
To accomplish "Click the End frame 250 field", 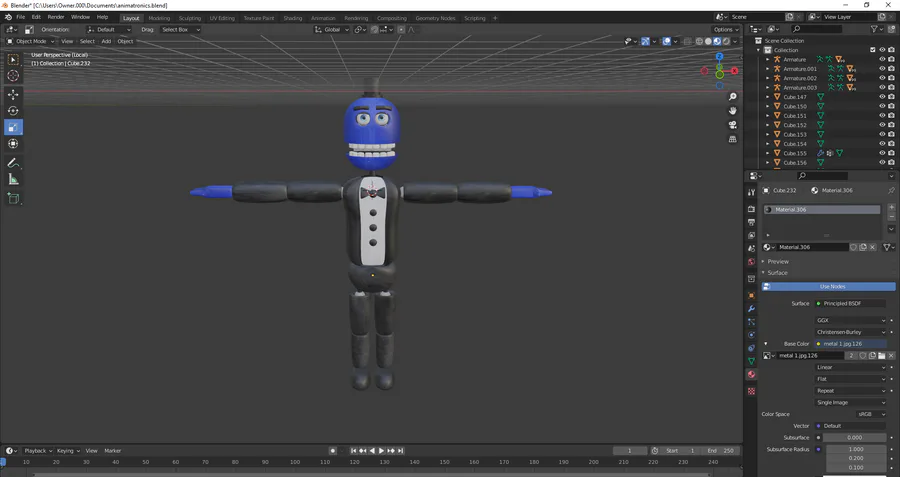I will pyautogui.click(x=721, y=451).
